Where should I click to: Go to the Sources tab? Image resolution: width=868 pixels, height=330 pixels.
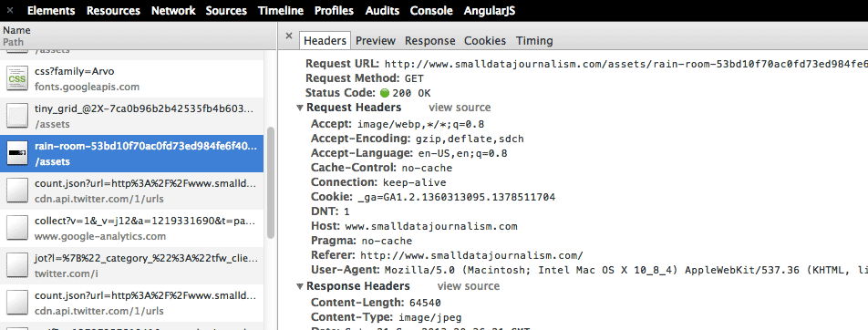226,11
